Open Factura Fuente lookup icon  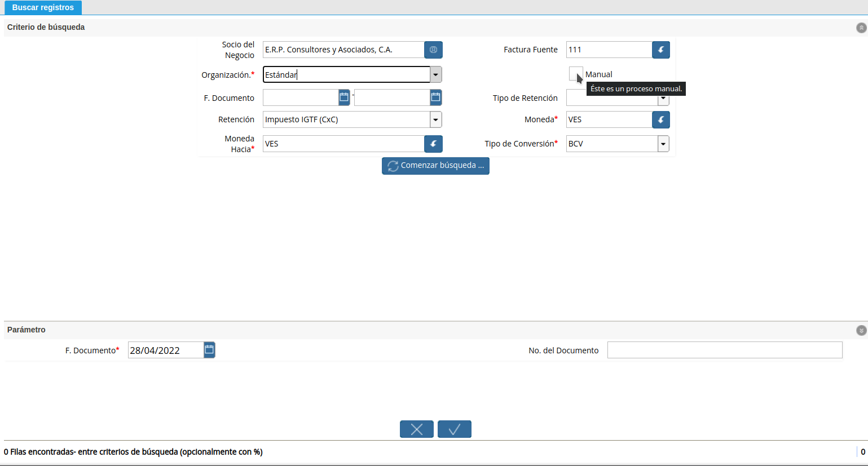(661, 50)
